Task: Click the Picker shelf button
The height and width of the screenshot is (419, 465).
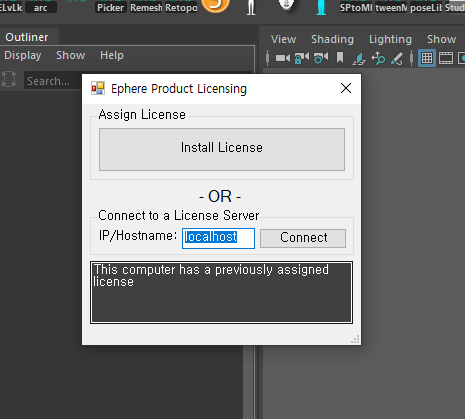Action: pos(111,7)
